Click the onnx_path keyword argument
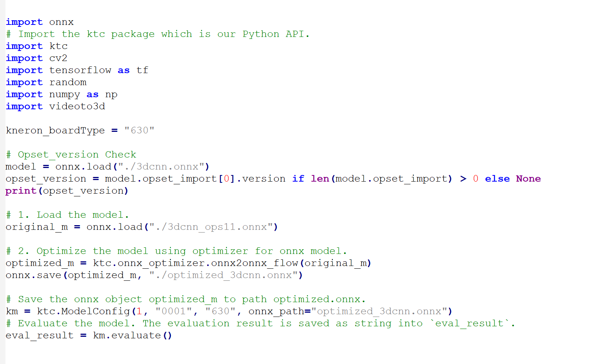This screenshot has height=364, width=612. (x=276, y=311)
